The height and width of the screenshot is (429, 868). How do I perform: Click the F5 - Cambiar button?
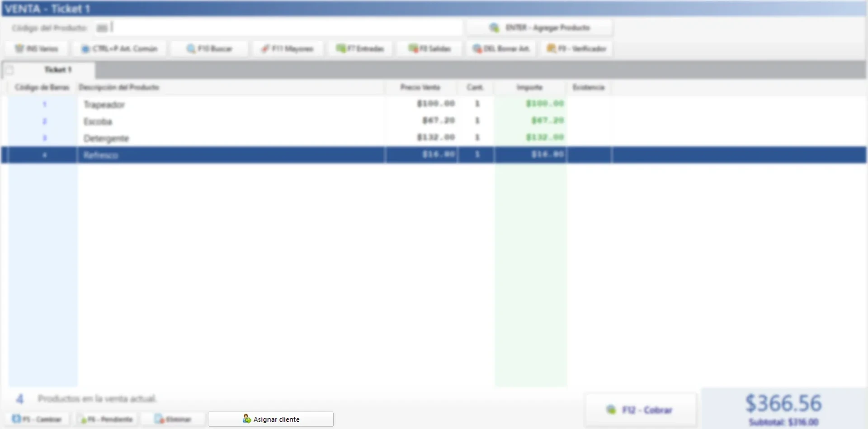pos(37,419)
